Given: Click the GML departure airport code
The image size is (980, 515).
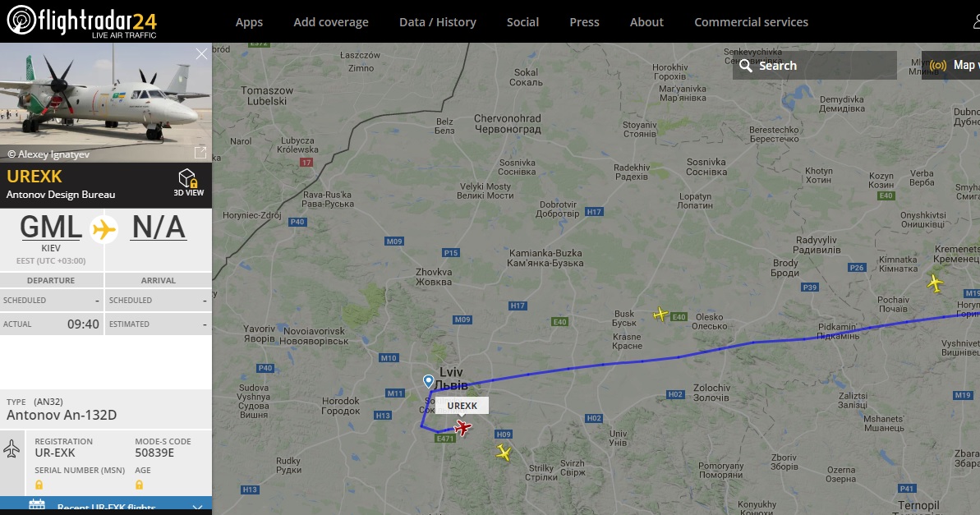Looking at the screenshot, I should (51, 228).
